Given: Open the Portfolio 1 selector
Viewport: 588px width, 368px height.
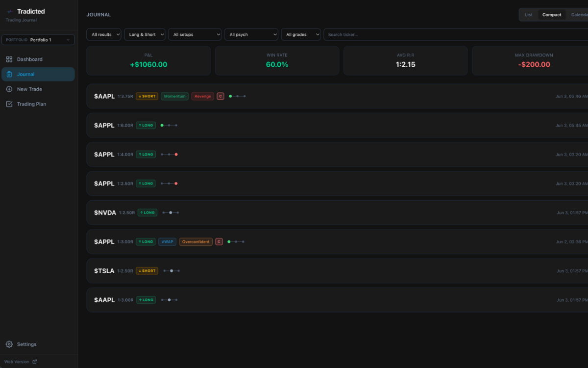Looking at the screenshot, I should coord(38,40).
